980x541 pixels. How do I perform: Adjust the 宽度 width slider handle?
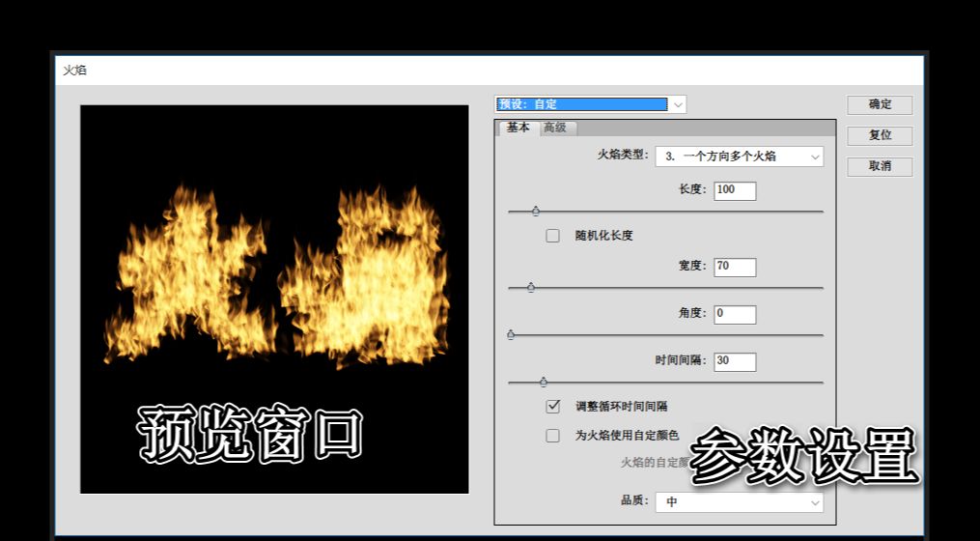point(531,288)
